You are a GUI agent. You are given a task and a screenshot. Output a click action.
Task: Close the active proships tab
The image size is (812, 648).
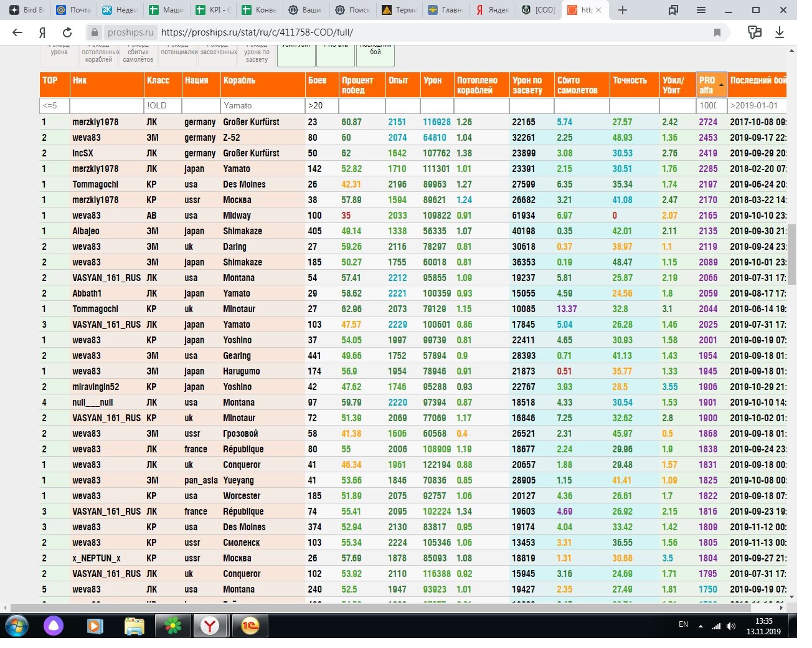tap(598, 10)
